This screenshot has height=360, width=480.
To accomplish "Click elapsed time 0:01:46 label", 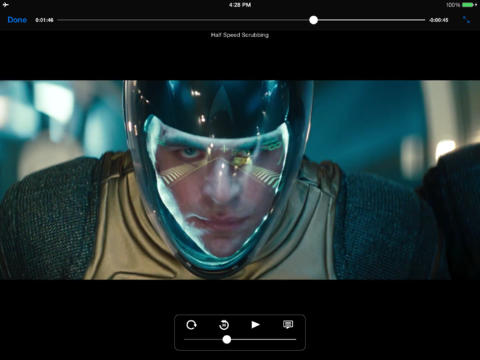I will tap(44, 20).
